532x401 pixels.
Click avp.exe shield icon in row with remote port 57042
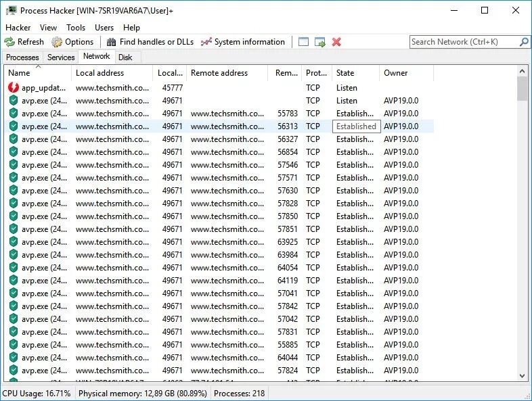click(x=14, y=319)
